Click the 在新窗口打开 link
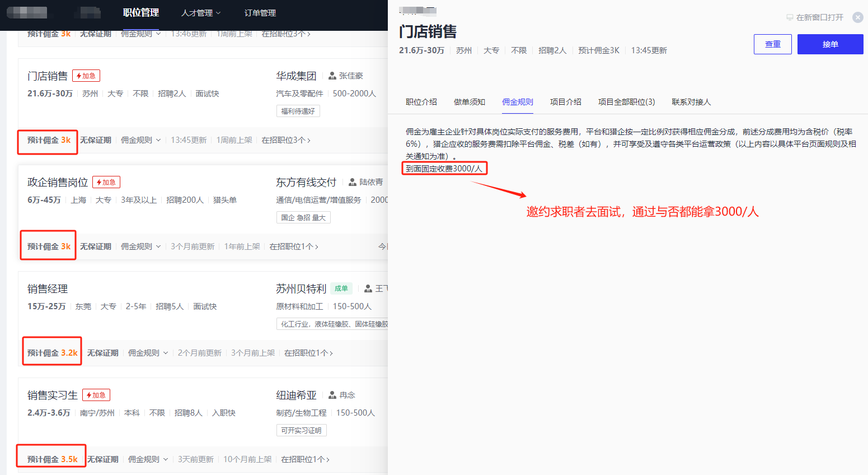The height and width of the screenshot is (475, 868). tap(820, 17)
